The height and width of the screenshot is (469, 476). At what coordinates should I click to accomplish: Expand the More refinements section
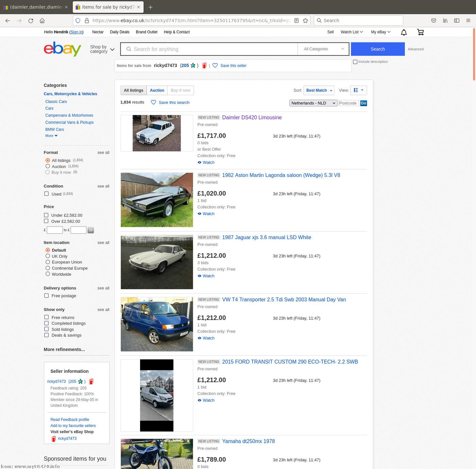[x=64, y=349]
